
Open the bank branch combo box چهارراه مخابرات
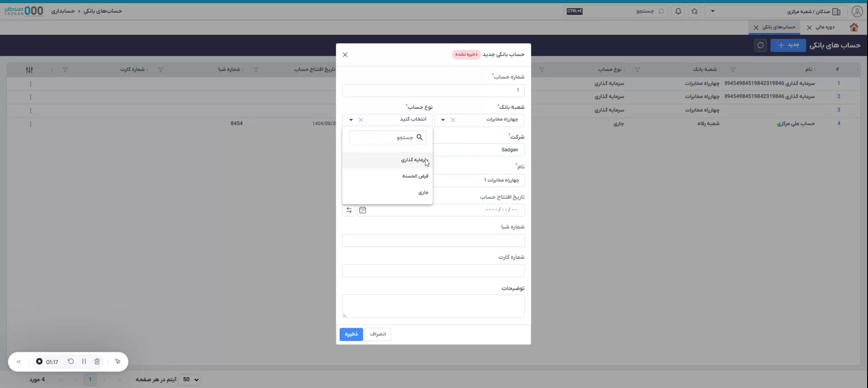coord(480,120)
